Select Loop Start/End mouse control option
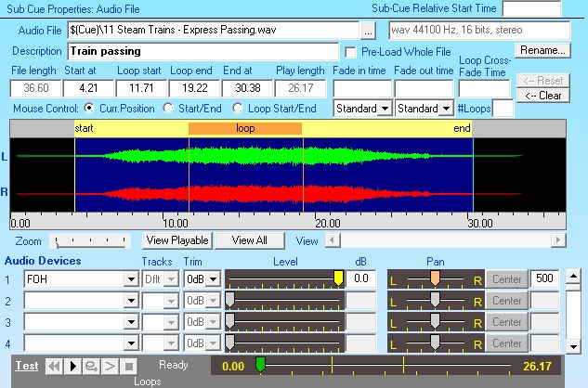588x388 pixels. 238,108
